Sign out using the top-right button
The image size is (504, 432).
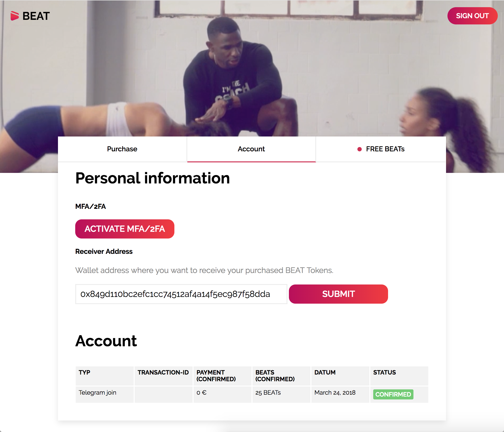[x=472, y=16]
